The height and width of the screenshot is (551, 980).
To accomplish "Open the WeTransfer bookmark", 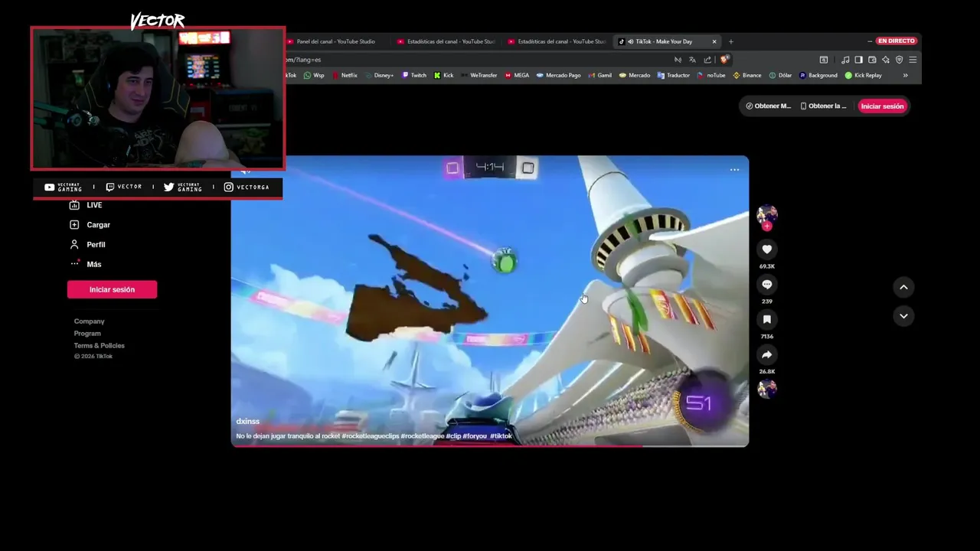I will [479, 76].
